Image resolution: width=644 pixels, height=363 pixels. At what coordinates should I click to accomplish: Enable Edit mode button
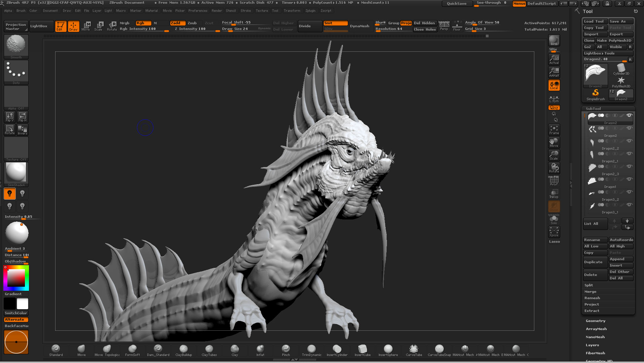click(x=61, y=26)
